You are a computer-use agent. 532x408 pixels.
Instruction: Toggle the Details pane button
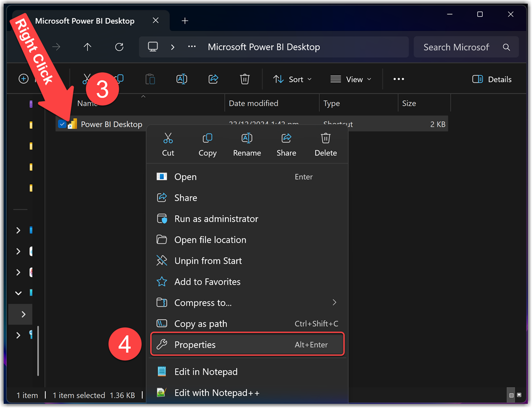pyautogui.click(x=492, y=79)
